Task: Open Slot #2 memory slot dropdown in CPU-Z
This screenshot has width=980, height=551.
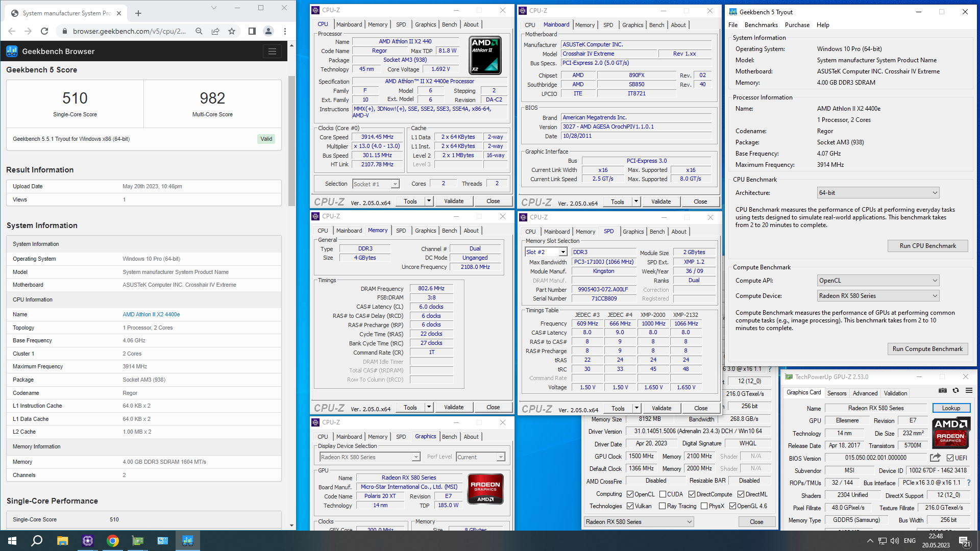Action: 546,252
